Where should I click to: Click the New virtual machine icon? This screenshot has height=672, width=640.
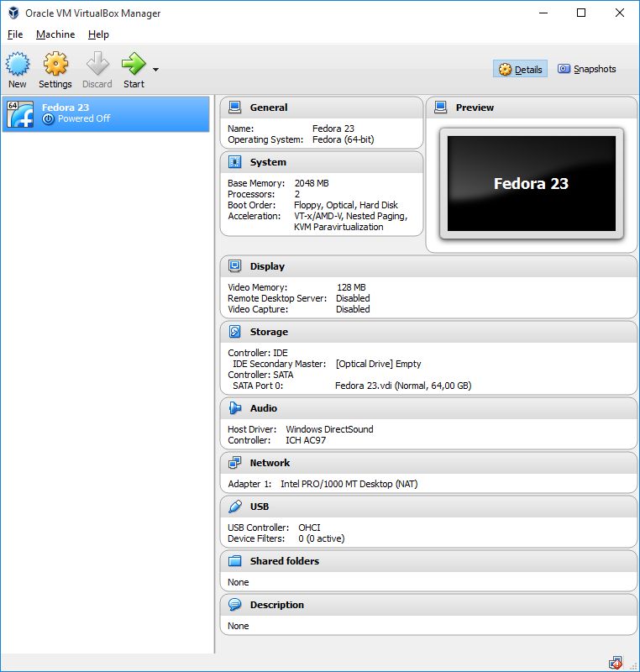pyautogui.click(x=18, y=64)
